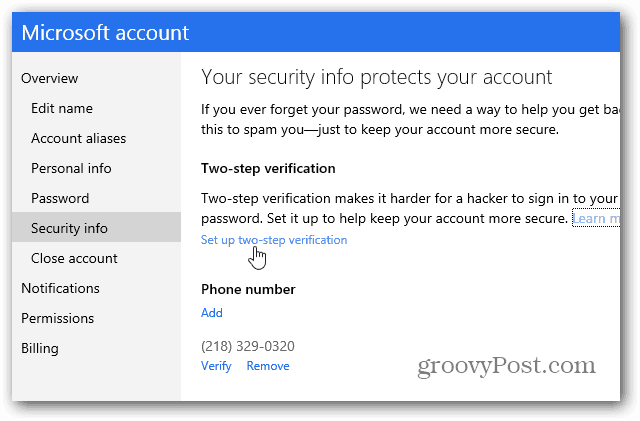The image size is (640, 421).
Task: Open Account aliases page
Action: [x=78, y=138]
